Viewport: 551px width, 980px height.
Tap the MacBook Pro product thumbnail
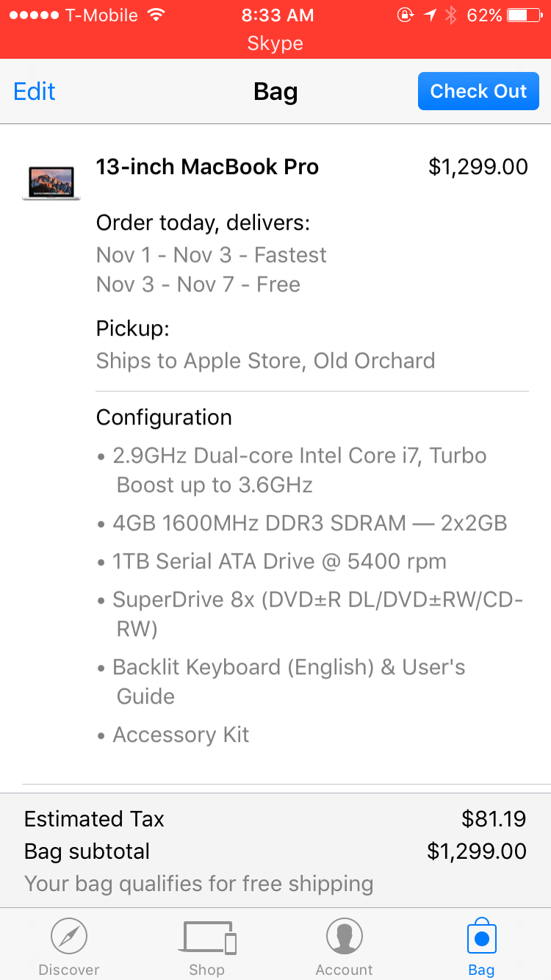point(51,183)
